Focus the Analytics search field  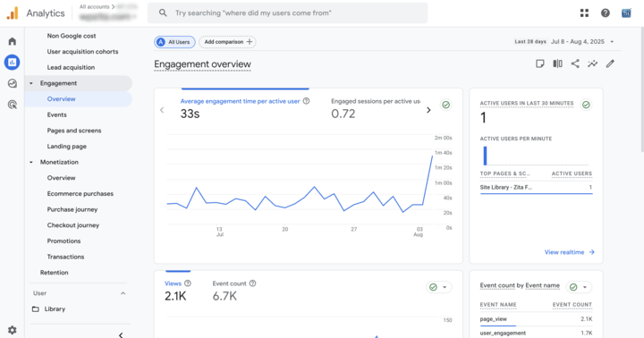tap(287, 13)
